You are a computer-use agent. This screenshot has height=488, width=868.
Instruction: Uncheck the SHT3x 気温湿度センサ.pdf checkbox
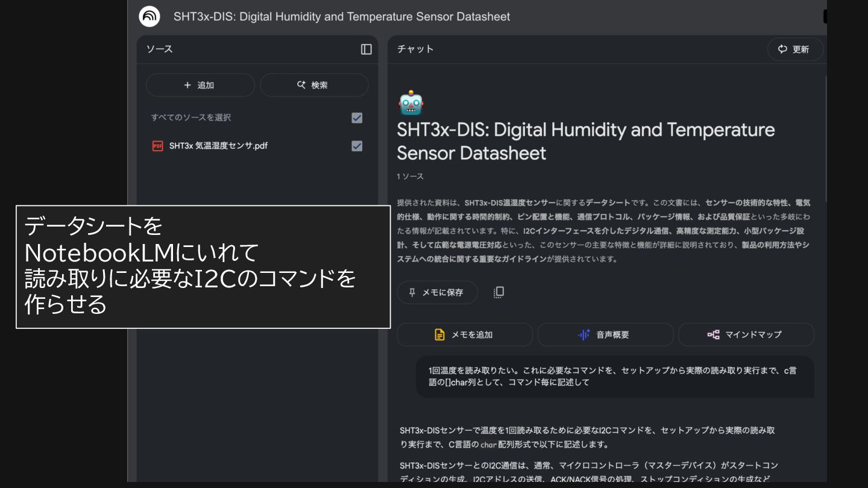pos(357,146)
